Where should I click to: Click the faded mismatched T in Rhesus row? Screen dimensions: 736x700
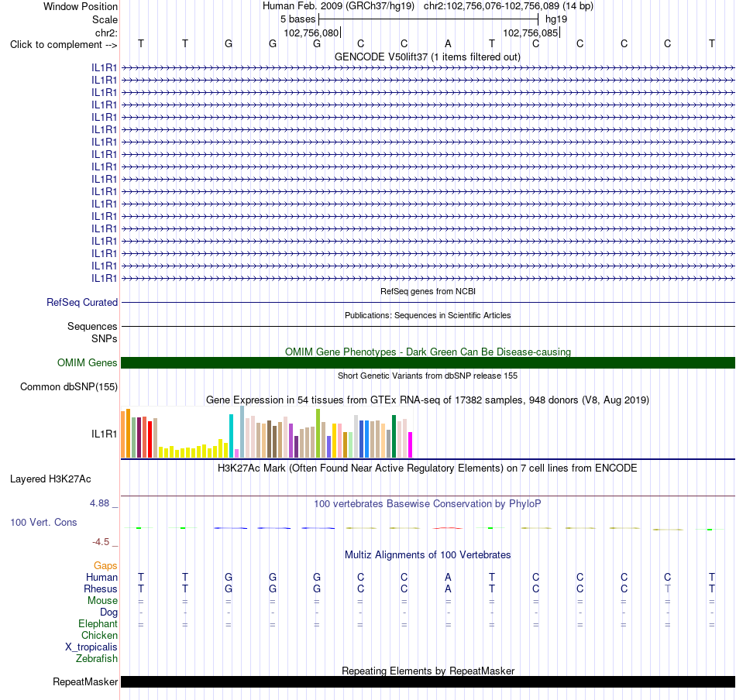(x=668, y=588)
